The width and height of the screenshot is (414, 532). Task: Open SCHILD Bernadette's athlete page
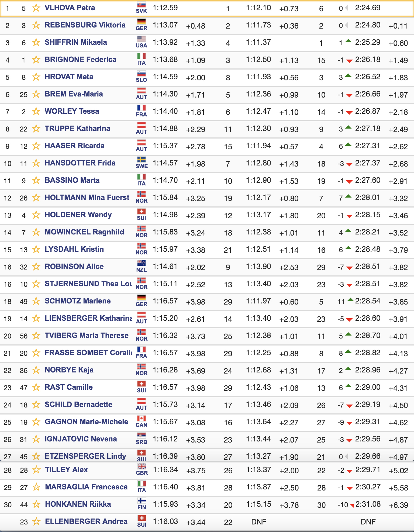(78, 404)
